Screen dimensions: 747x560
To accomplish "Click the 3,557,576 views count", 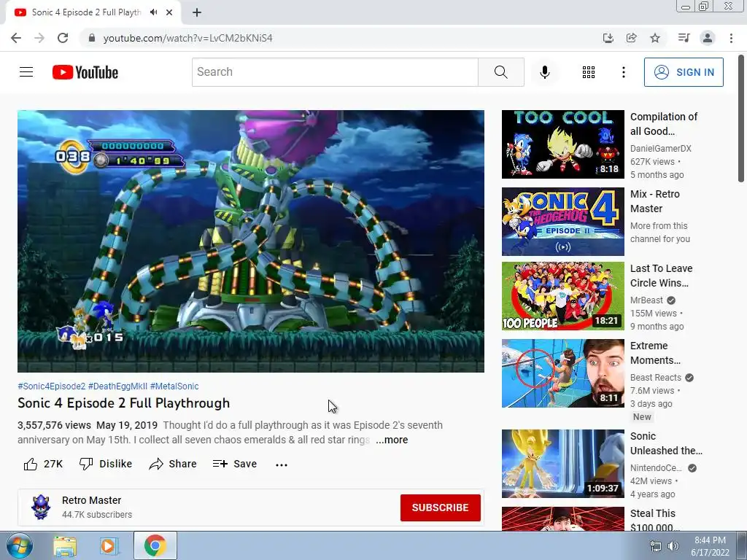I will point(54,425).
